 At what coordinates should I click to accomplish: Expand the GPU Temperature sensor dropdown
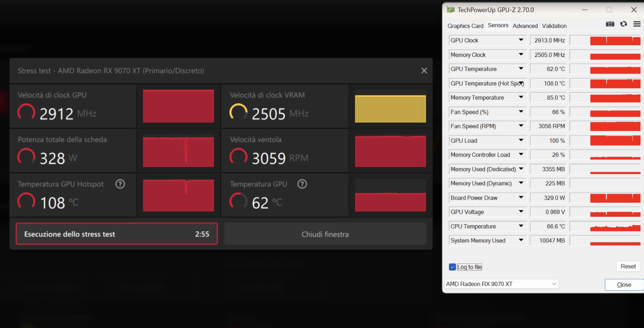tap(521, 69)
